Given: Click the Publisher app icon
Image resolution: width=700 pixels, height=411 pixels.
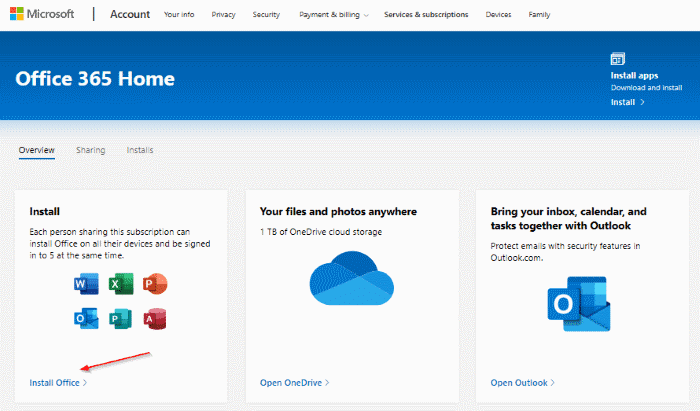Looking at the screenshot, I should tap(121, 319).
